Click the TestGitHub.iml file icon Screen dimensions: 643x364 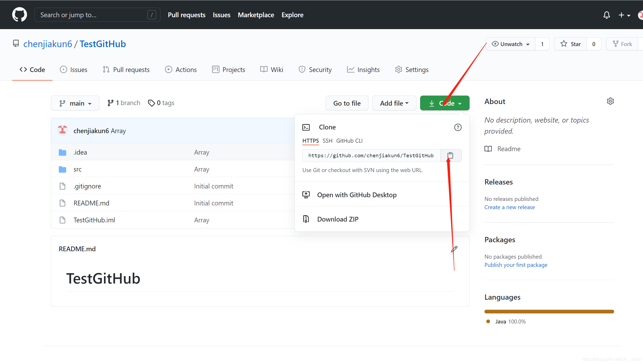point(62,220)
